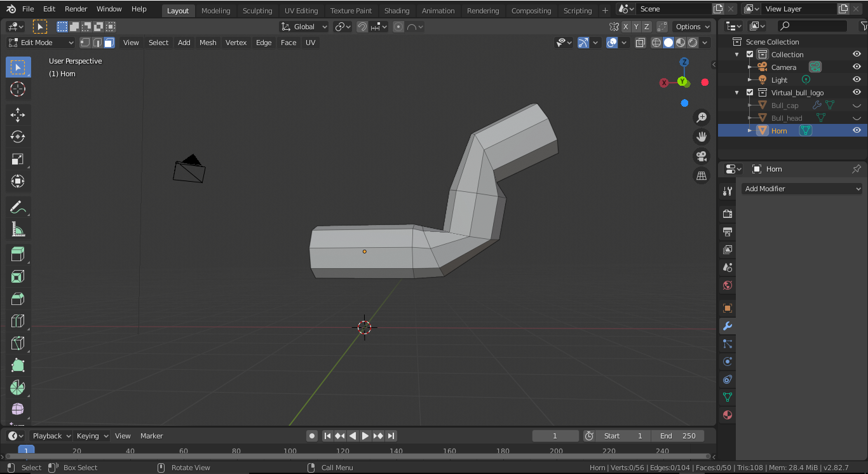This screenshot has width=868, height=474.
Task: Click the End frame field 250
Action: coord(678,436)
